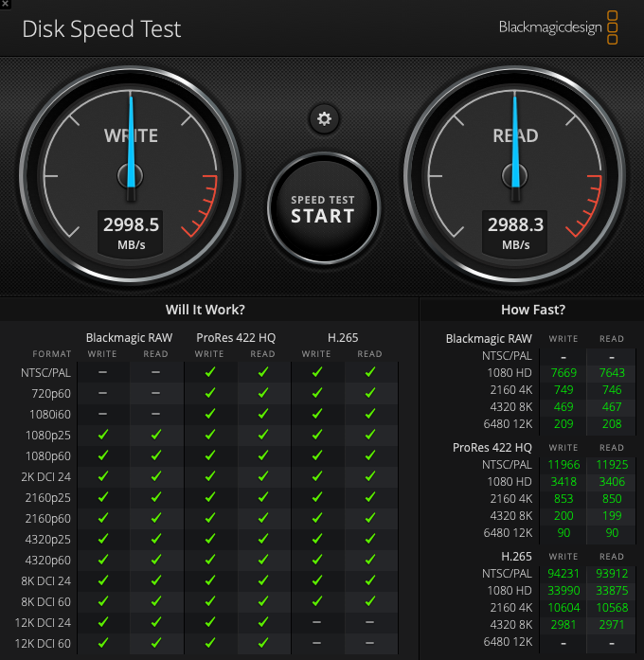Click Blackmagic RAW read checkmark for 1080p60
This screenshot has height=660, width=644.
pyautogui.click(x=156, y=455)
